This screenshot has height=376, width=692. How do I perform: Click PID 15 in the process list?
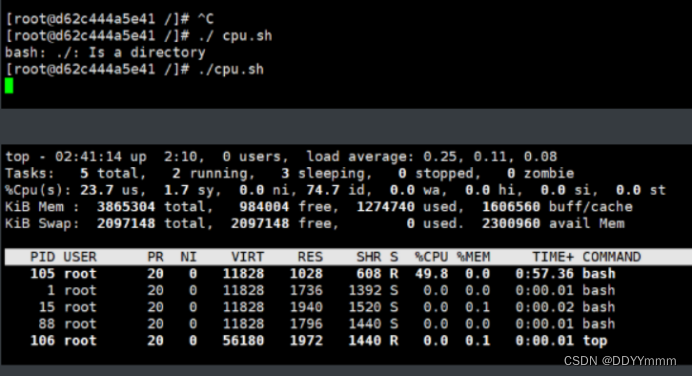click(x=47, y=307)
